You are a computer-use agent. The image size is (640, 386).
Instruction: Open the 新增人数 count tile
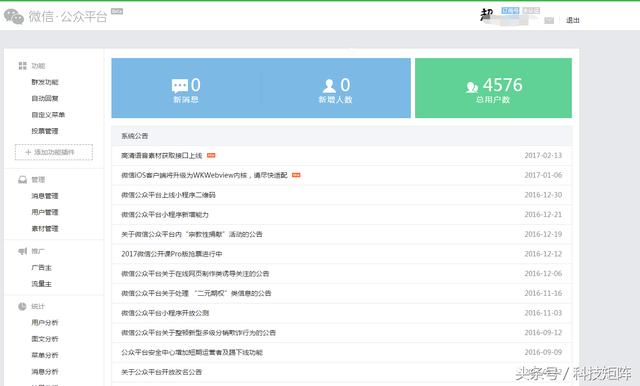[336, 88]
